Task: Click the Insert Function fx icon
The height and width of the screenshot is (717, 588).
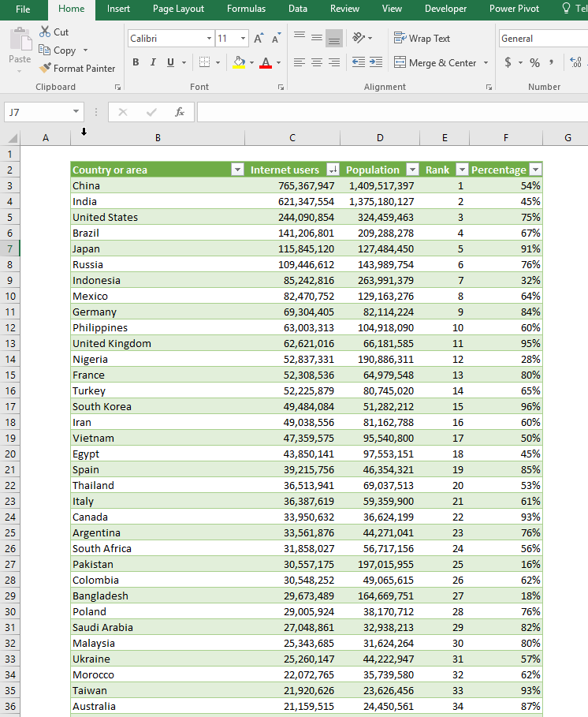Action: [x=180, y=112]
